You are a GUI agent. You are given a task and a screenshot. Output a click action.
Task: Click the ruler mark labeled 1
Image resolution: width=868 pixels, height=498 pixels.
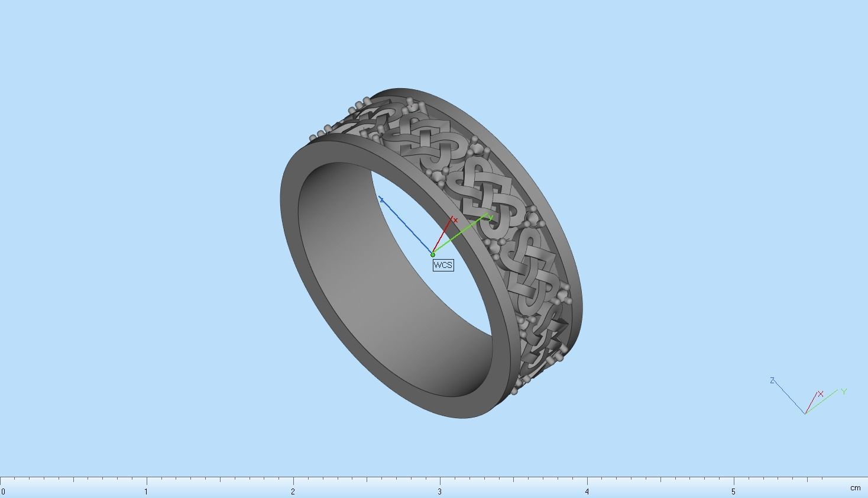146,491
